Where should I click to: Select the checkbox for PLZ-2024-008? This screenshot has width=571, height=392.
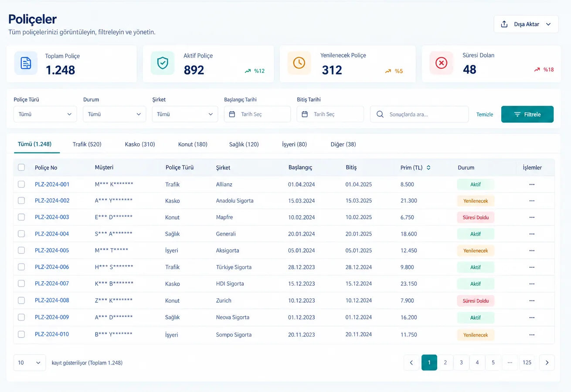(21, 300)
